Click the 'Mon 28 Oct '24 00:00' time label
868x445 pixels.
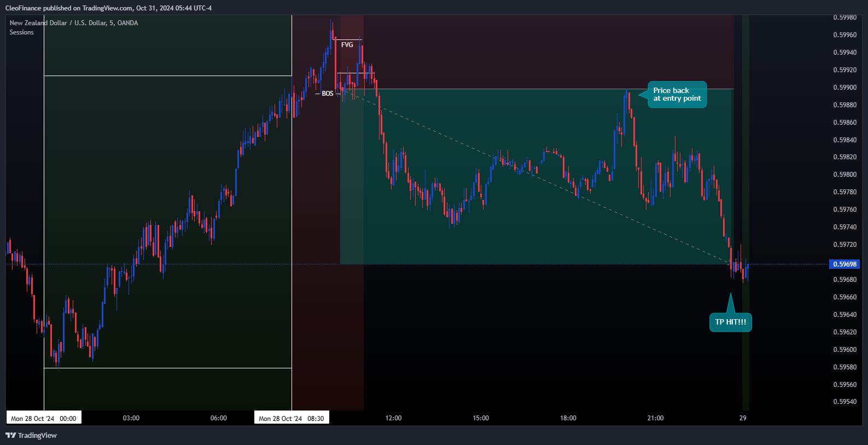click(x=44, y=418)
